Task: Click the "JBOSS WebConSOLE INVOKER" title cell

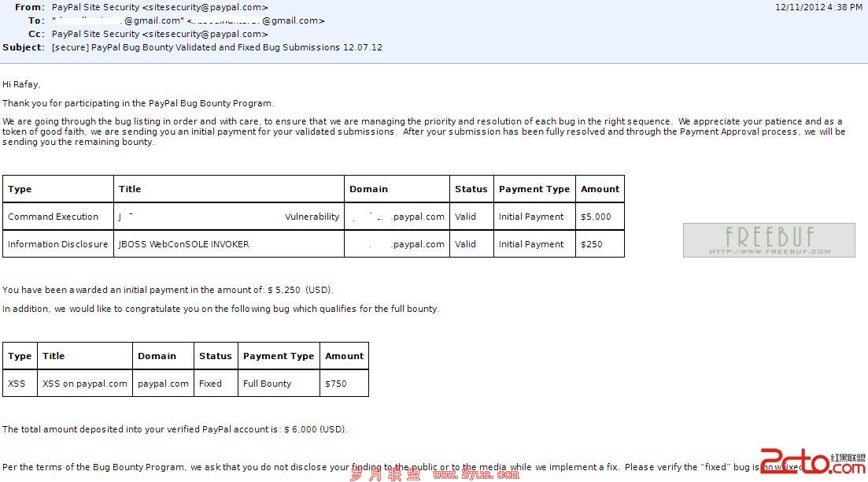Action: click(x=229, y=244)
